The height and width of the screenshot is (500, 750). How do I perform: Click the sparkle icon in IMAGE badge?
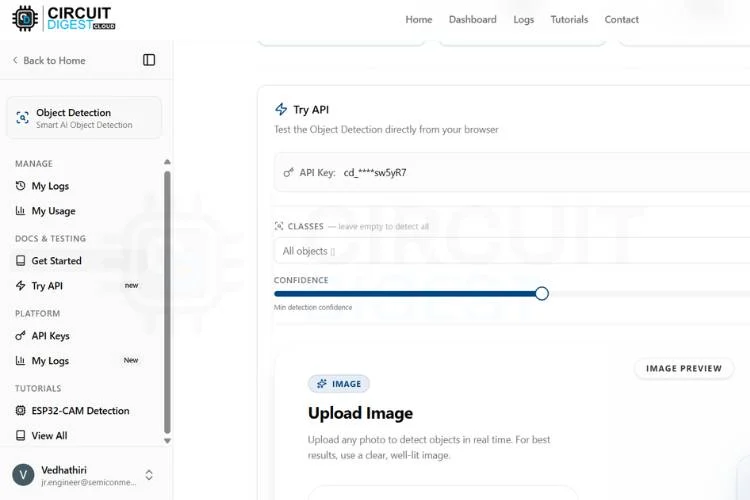[322, 384]
